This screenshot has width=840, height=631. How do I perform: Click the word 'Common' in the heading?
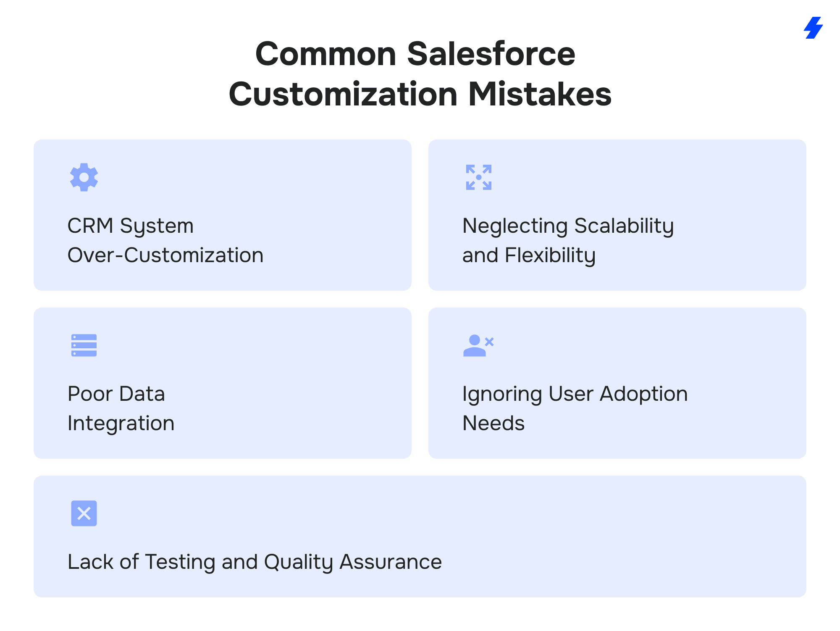[326, 54]
